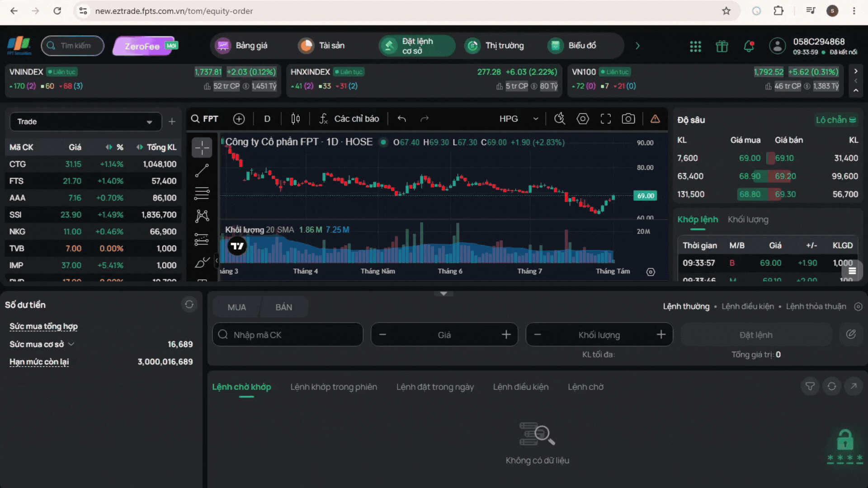Open Các chỉ báo indicators menu
This screenshot has height=488, width=868.
tap(349, 119)
